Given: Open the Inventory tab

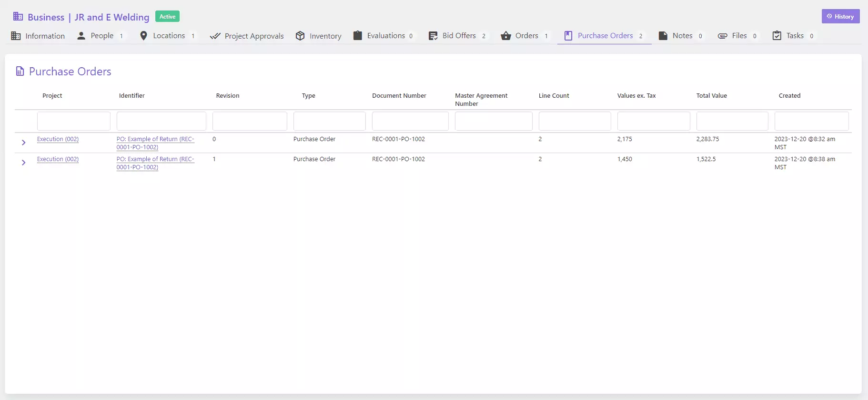Looking at the screenshot, I should click(319, 36).
